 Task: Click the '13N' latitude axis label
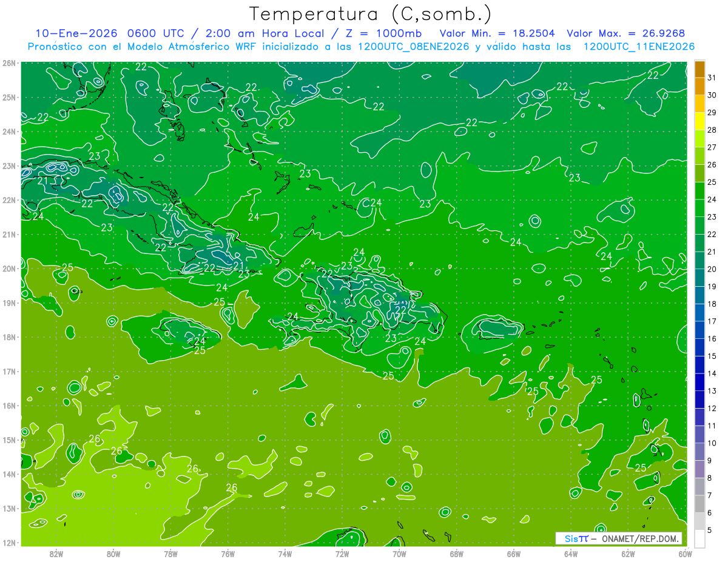pyautogui.click(x=9, y=508)
